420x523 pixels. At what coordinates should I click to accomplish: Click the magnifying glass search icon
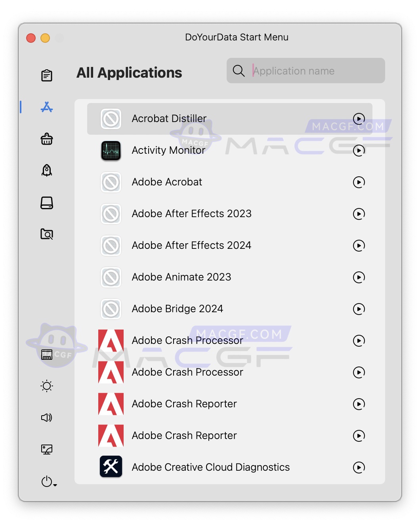[239, 71]
